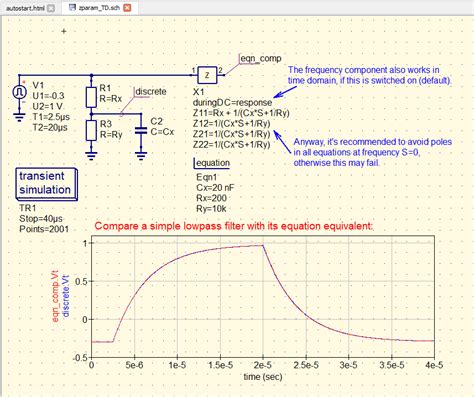Select the blue note about avoiding poles
474x397 pixels.
coord(373,152)
